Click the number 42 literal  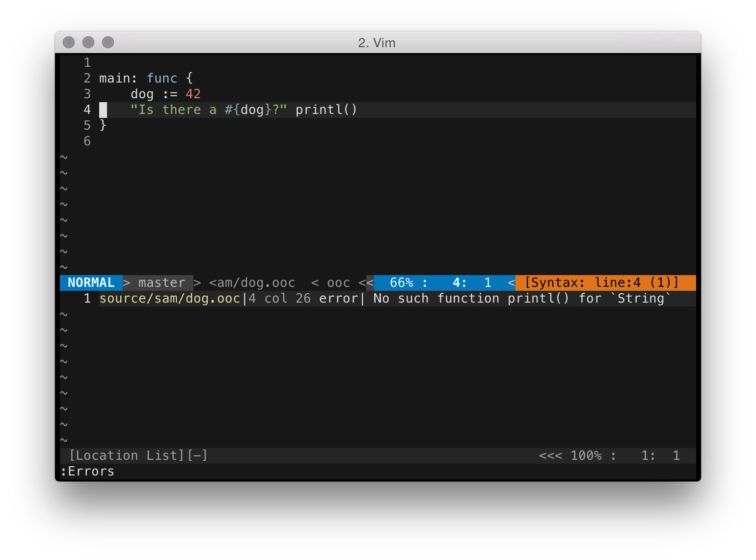(193, 94)
